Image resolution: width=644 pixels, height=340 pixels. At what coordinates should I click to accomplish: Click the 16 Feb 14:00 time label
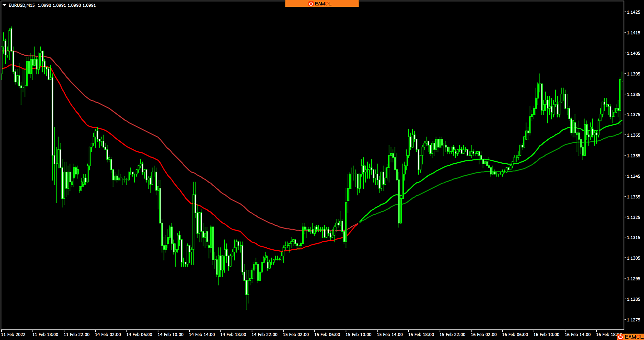tap(577, 335)
